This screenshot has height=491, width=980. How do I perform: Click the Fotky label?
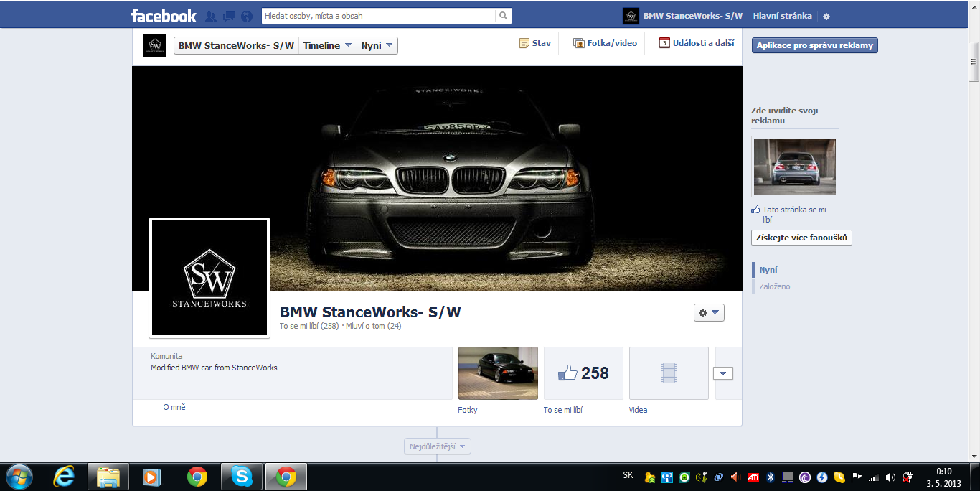(x=468, y=410)
